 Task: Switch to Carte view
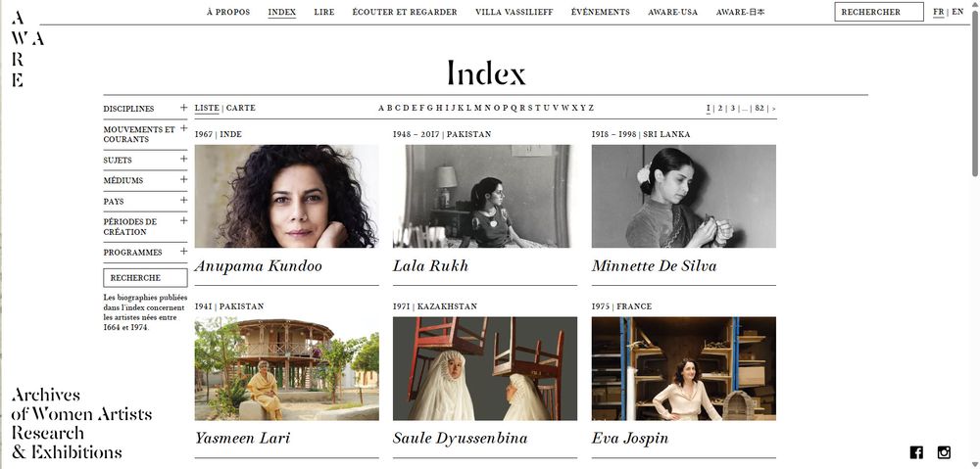pos(241,108)
